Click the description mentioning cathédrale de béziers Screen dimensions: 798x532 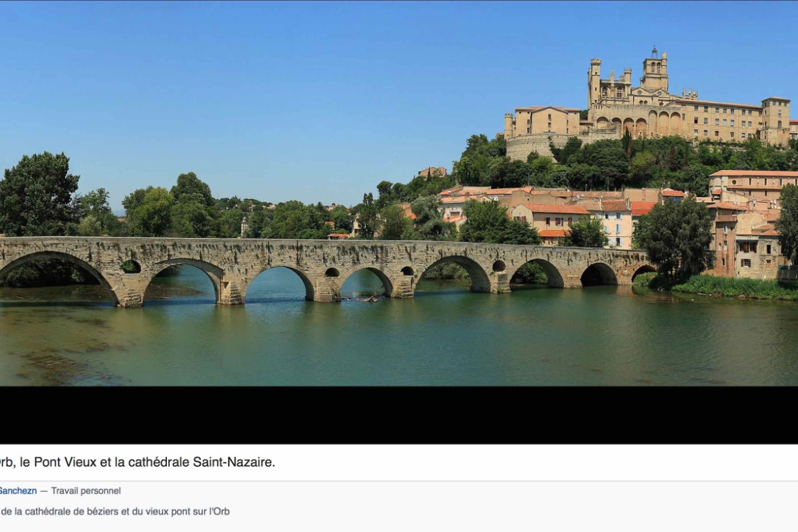coord(114,511)
